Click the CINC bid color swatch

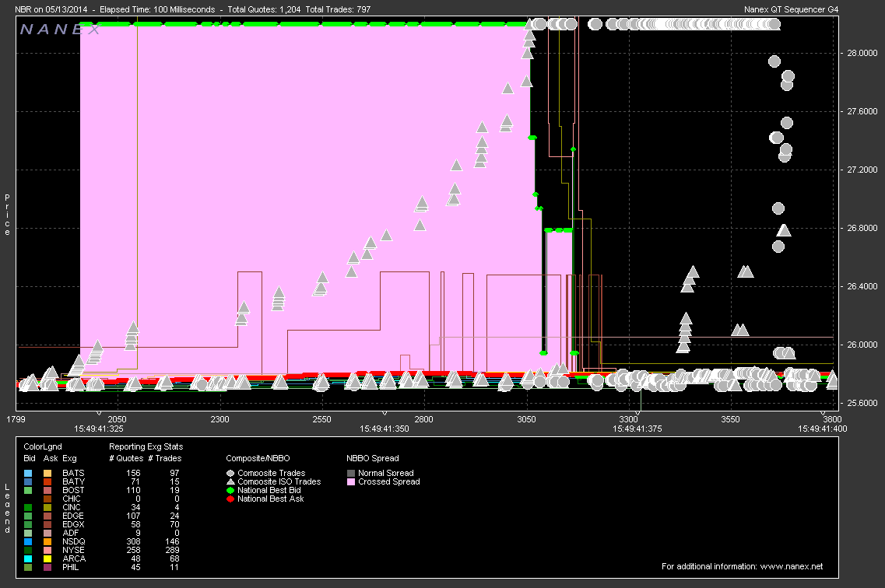coord(28,507)
